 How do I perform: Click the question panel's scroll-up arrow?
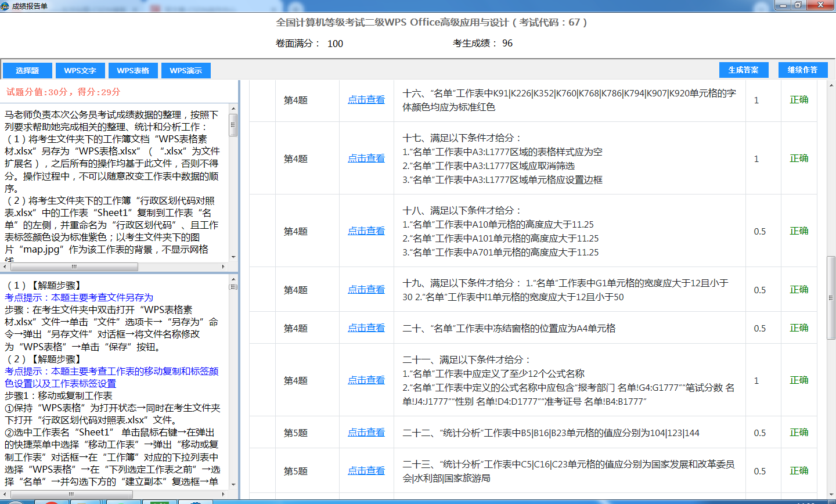pyautogui.click(x=233, y=108)
